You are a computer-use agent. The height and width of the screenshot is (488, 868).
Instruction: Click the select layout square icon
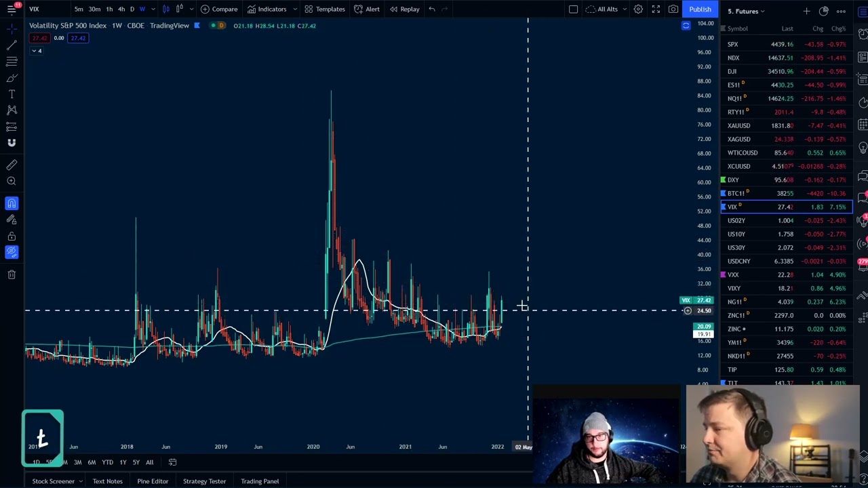[573, 9]
